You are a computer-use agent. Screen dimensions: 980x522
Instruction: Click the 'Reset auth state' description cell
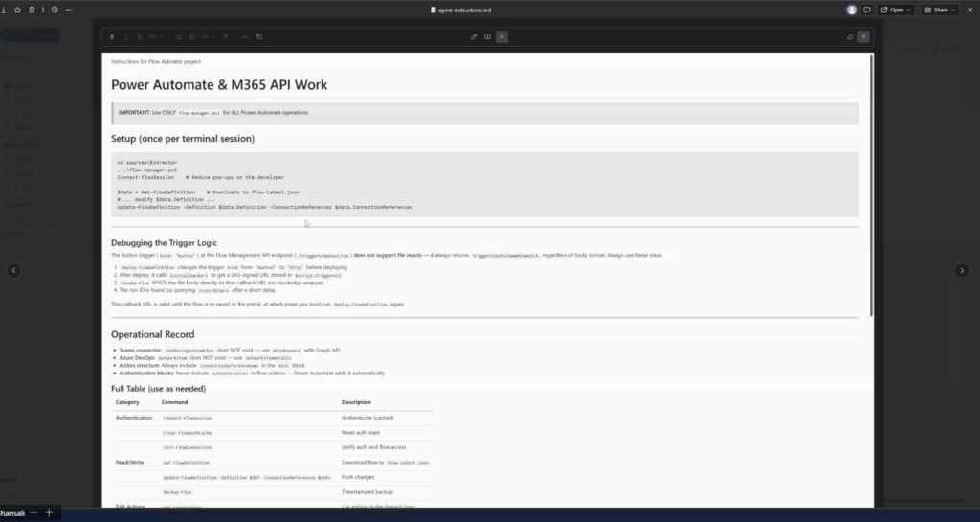coord(361,433)
